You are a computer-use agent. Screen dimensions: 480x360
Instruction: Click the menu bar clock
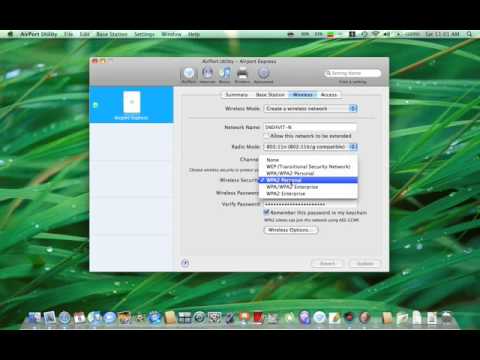442,34
